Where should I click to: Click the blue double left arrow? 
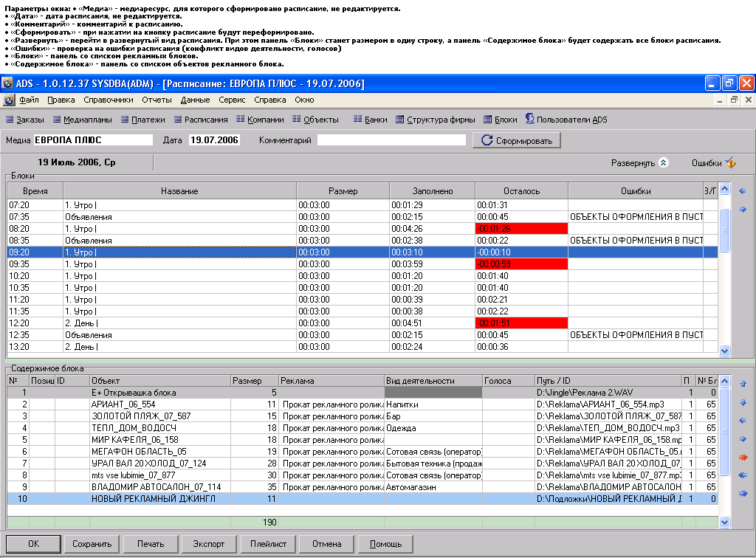(743, 475)
